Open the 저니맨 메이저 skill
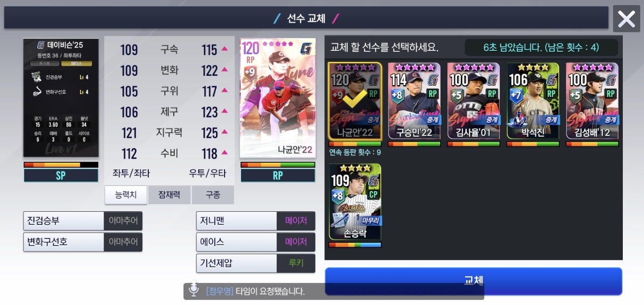The height and width of the screenshot is (305, 644). pos(256,221)
